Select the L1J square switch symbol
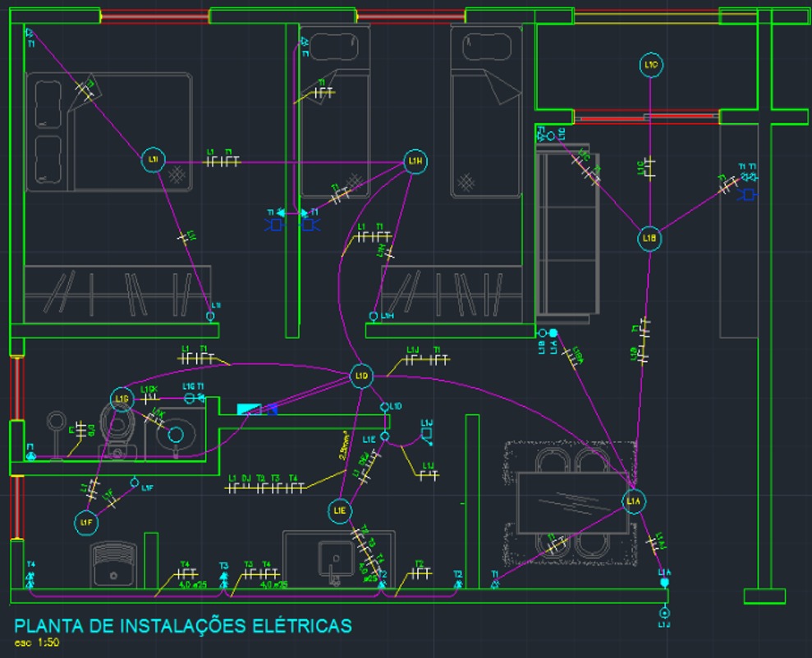This screenshot has height=658, width=812. (x=427, y=433)
